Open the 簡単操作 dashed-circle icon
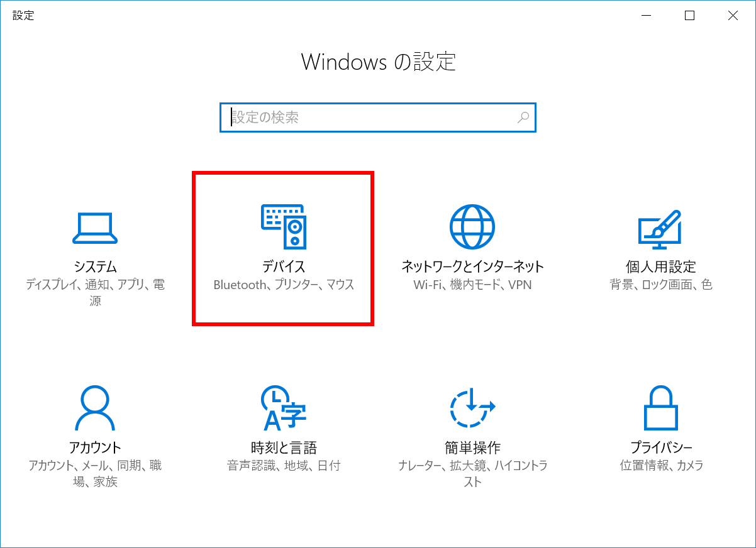Viewport: 756px width, 548px height. (472, 408)
